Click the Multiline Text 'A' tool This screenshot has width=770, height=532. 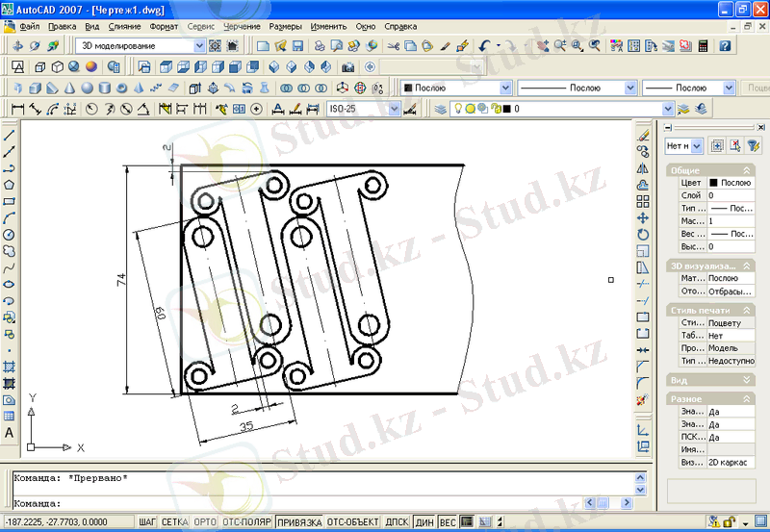click(9, 433)
